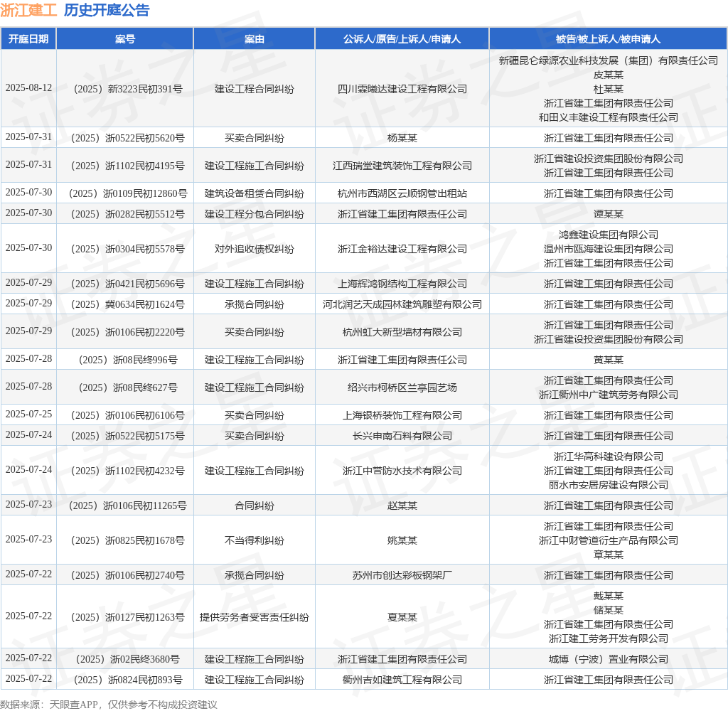Click plaintiff 浙江中营防水技术有限公司
This screenshot has height=711, width=728.
click(x=402, y=471)
